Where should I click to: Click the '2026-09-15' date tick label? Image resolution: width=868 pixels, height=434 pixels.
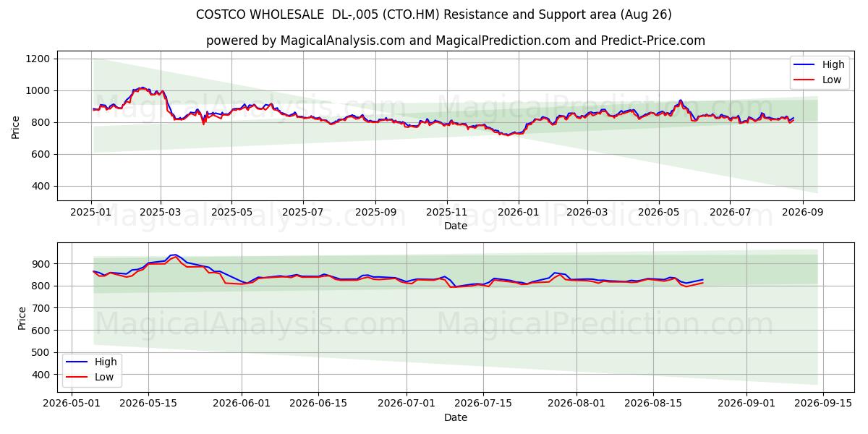(823, 404)
